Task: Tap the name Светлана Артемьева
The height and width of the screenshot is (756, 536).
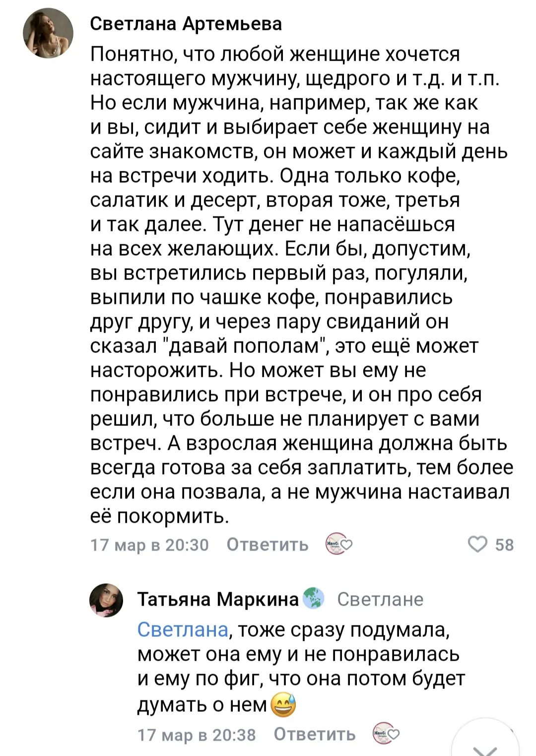Action: tap(186, 23)
